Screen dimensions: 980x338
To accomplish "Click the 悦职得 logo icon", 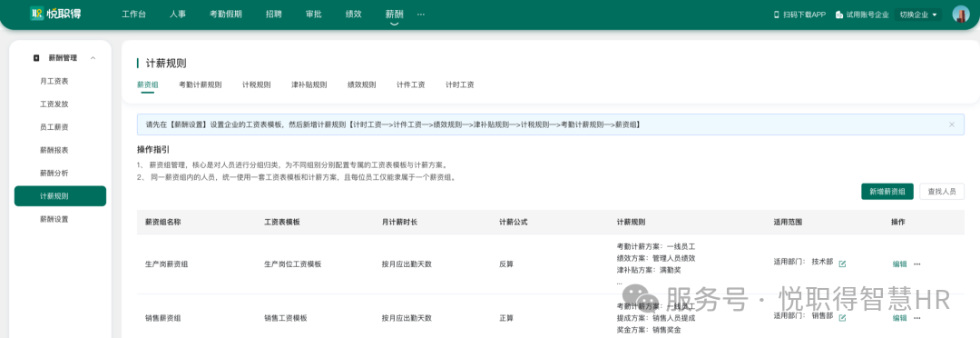I will (37, 14).
